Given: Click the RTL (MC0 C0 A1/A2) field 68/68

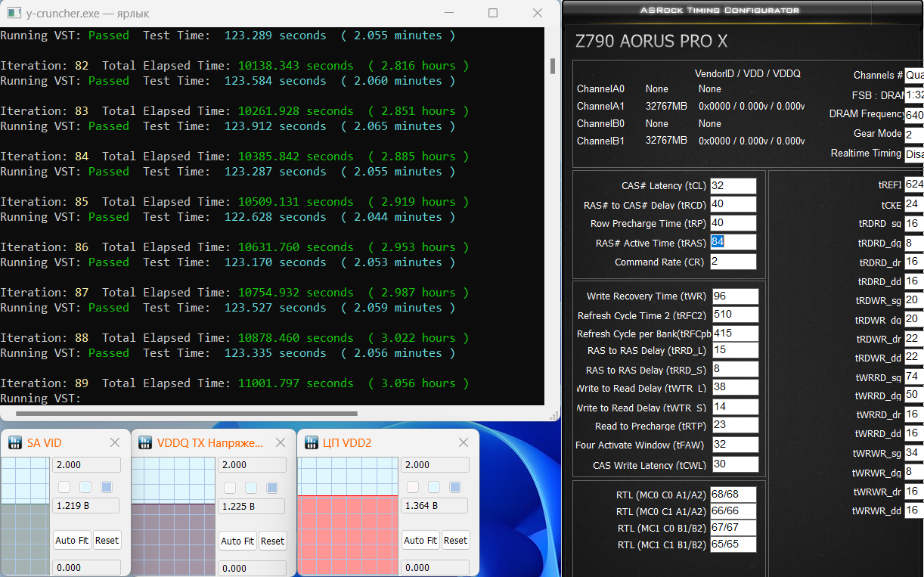Looking at the screenshot, I should click(733, 495).
